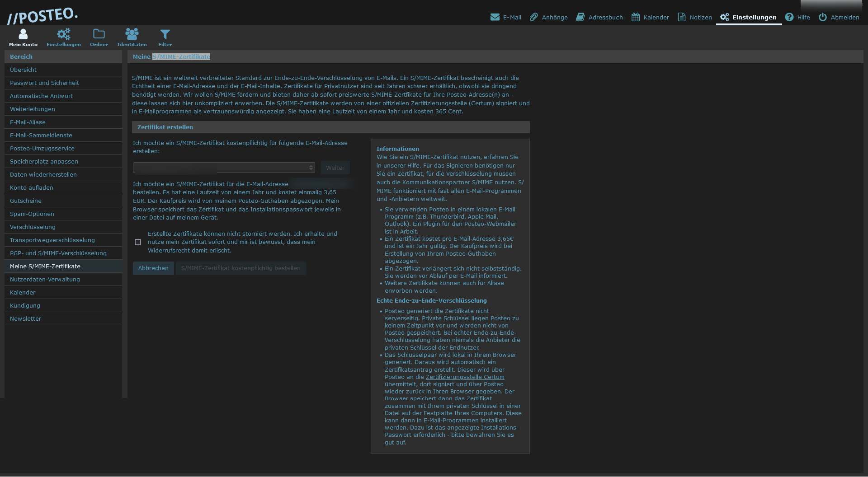Open the E-Mail envelope icon
This screenshot has height=477, width=868.
click(x=495, y=17)
